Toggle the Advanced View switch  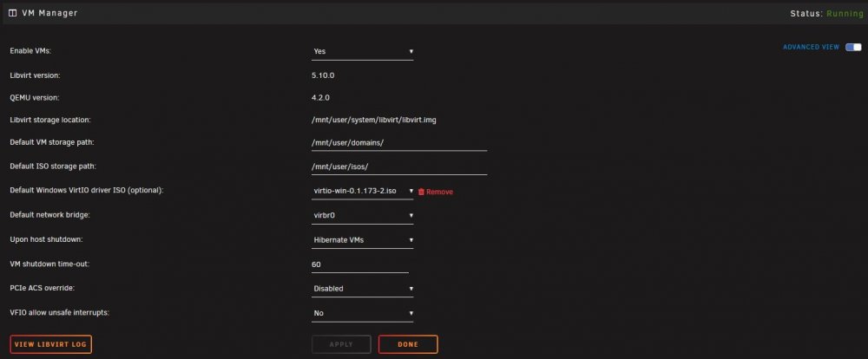coord(853,47)
